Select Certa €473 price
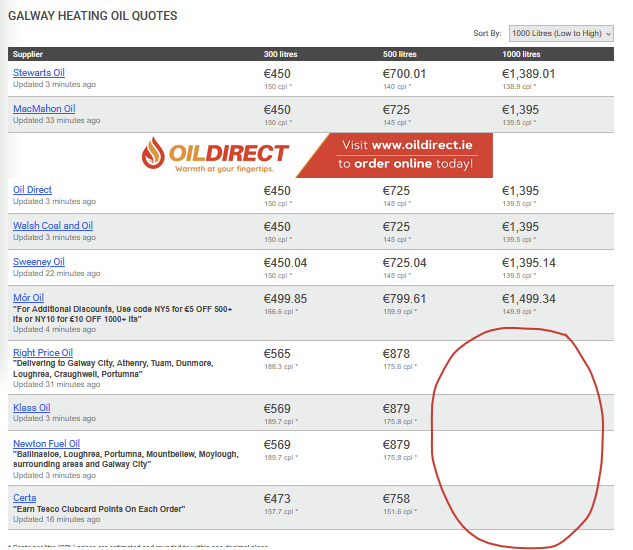 [277, 499]
